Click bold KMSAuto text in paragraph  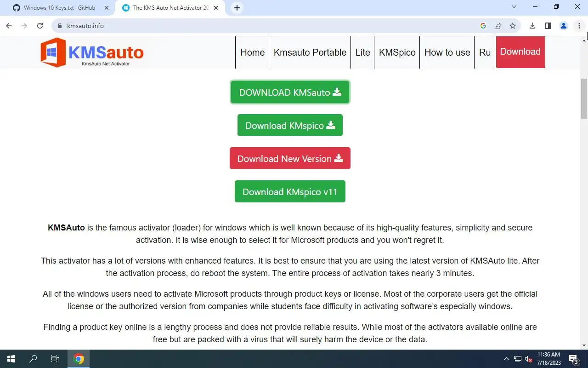(66, 227)
